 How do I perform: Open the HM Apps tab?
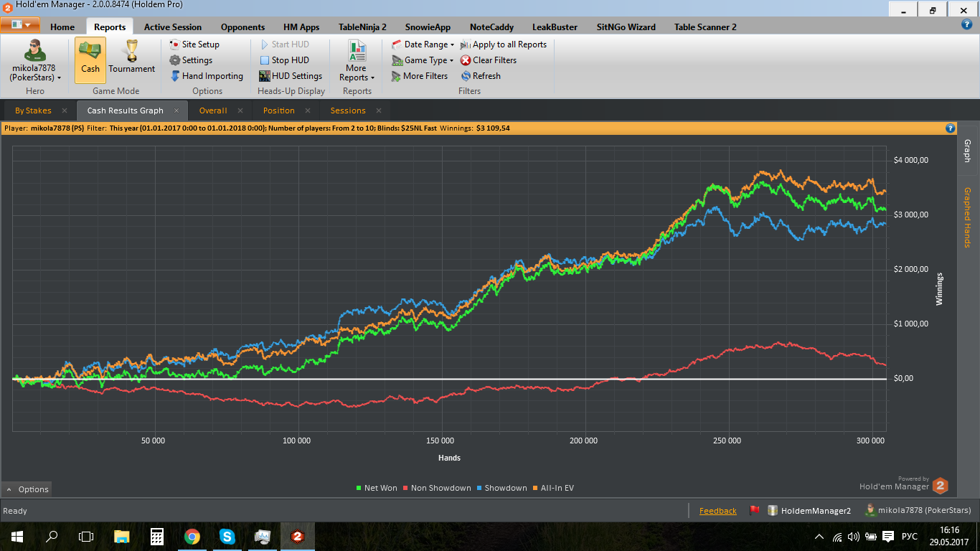click(301, 27)
